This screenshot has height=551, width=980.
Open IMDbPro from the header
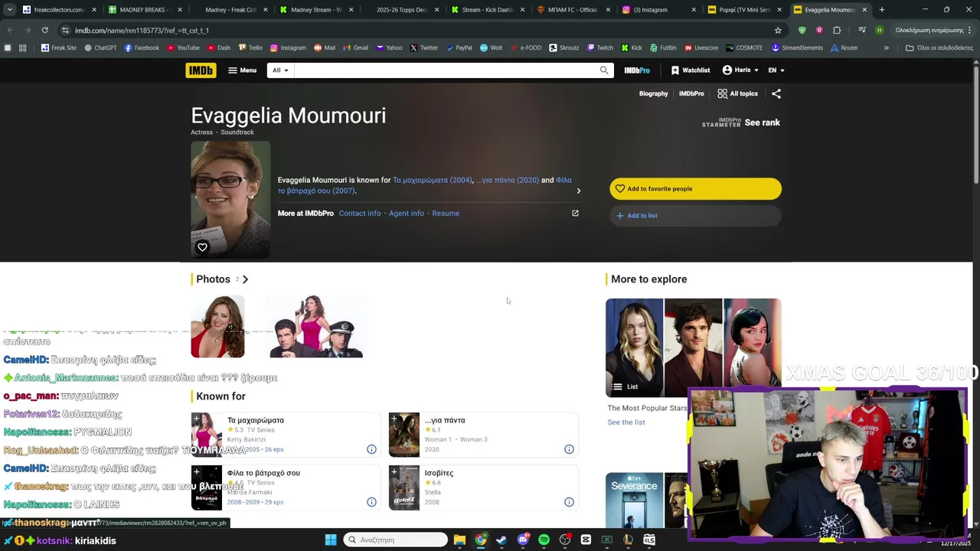(x=637, y=70)
